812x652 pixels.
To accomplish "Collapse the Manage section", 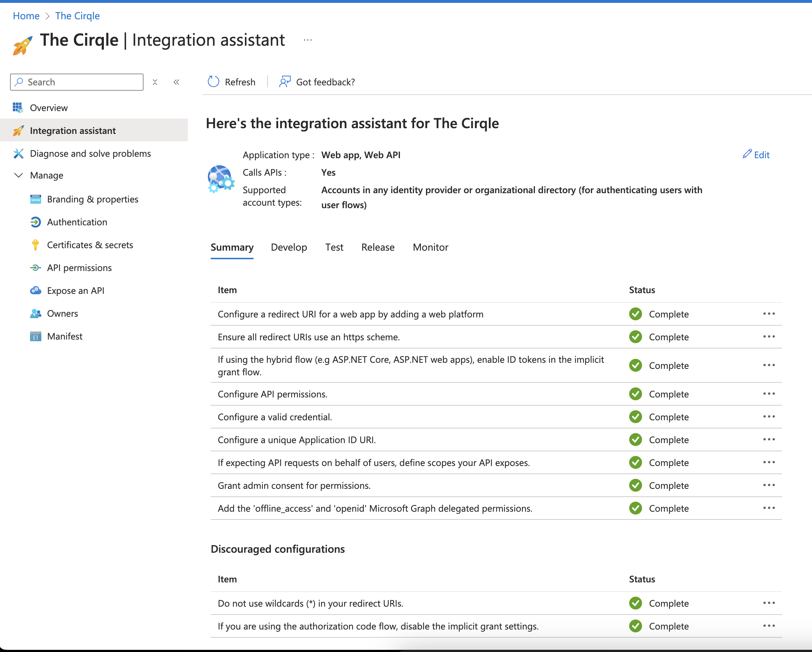I will [18, 175].
